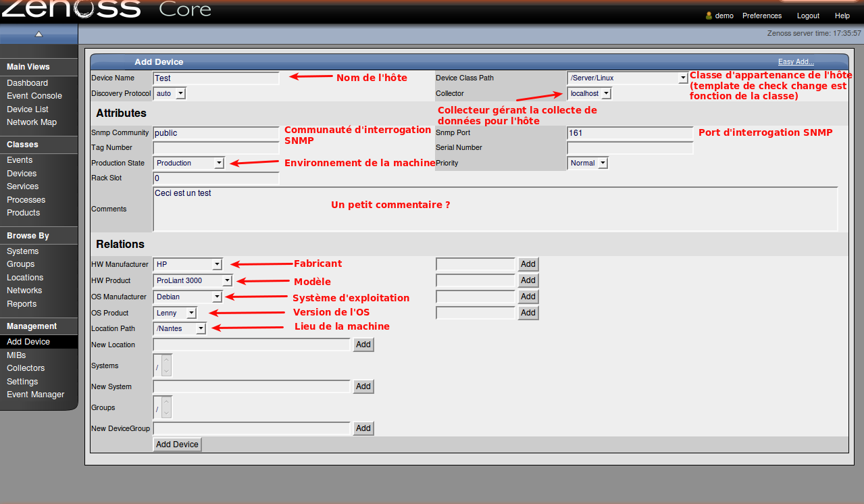Screen dimensions: 864x504
Task: Open the MIBs management page
Action: (x=16, y=355)
